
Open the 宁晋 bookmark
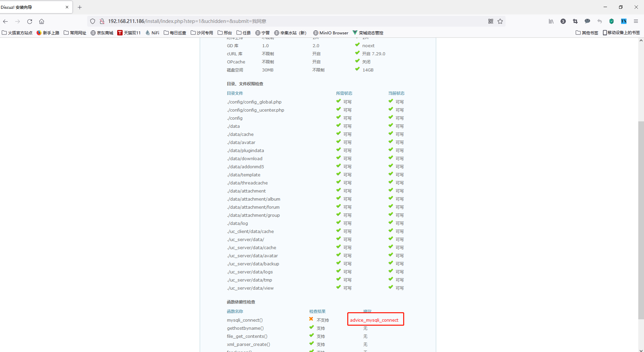tap(262, 33)
